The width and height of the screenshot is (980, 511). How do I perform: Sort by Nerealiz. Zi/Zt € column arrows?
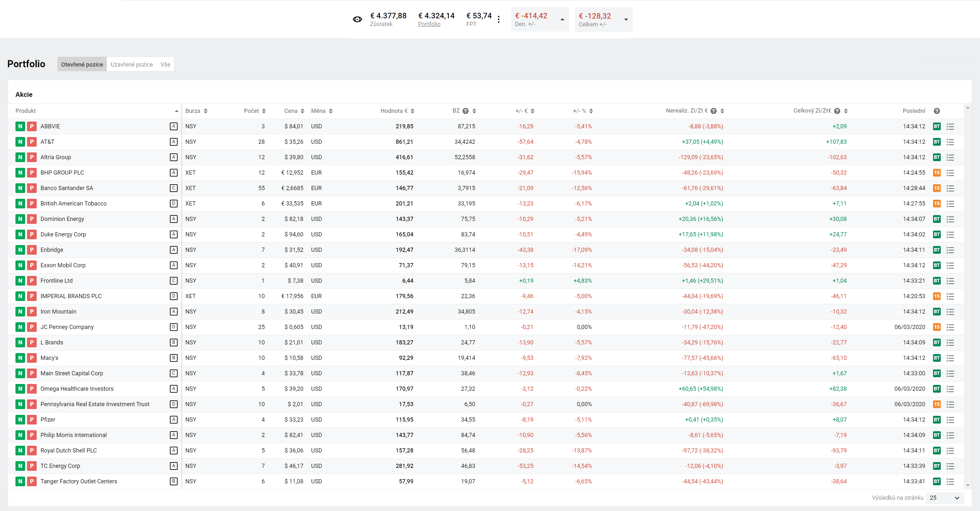[x=722, y=111]
